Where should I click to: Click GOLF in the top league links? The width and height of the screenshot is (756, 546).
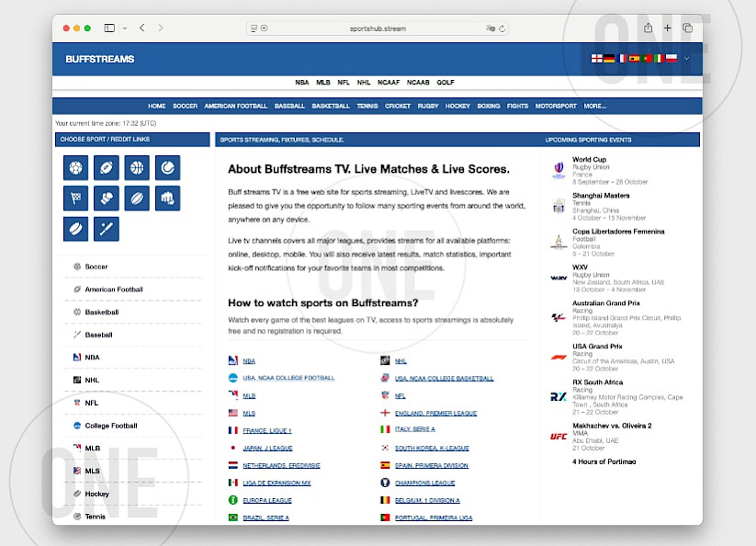click(x=446, y=83)
